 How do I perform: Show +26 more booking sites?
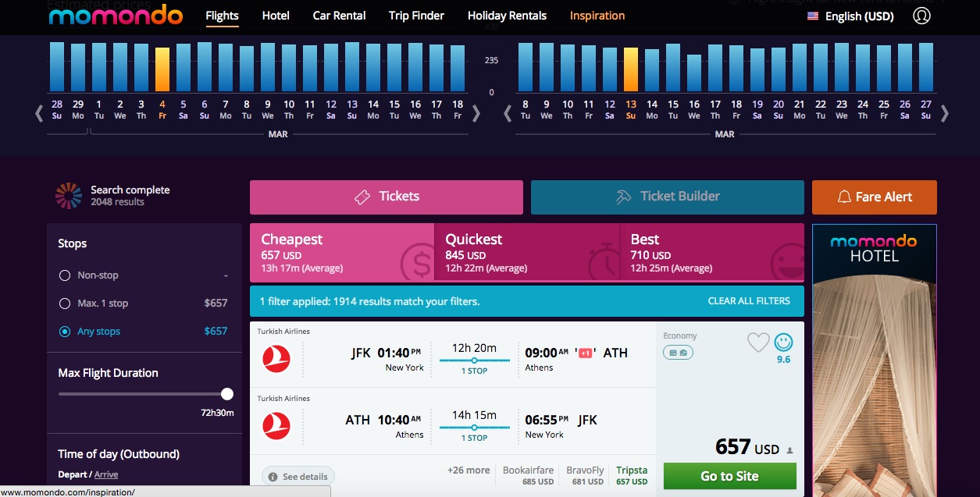click(469, 470)
